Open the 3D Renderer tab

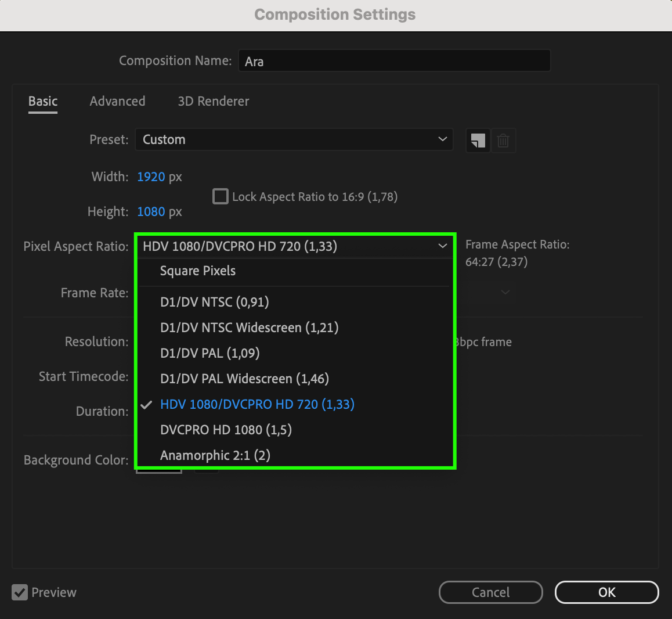[213, 102]
